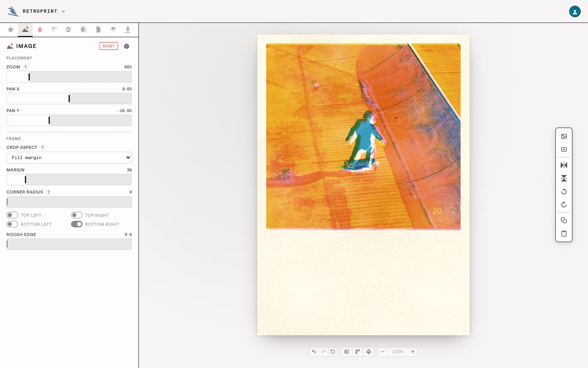
Task: Rotate image clockwise
Action: [x=564, y=205]
